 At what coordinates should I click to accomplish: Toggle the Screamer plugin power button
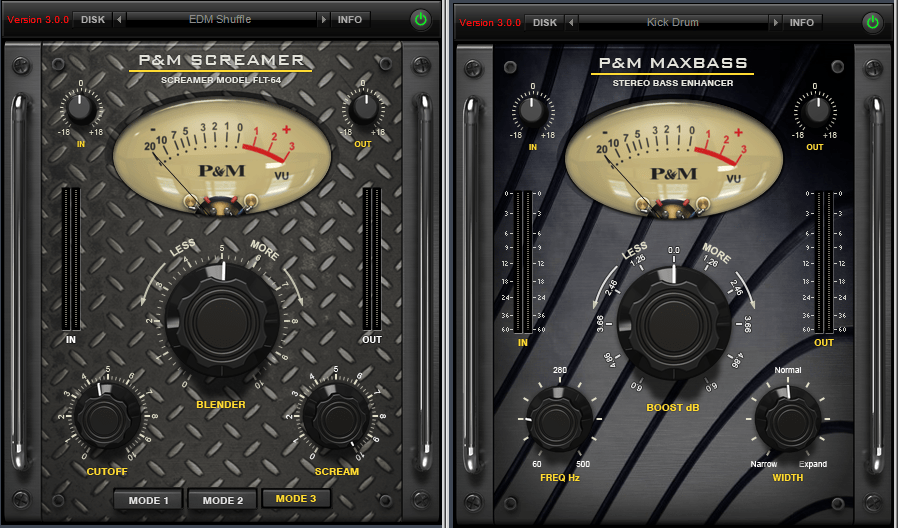tap(421, 19)
